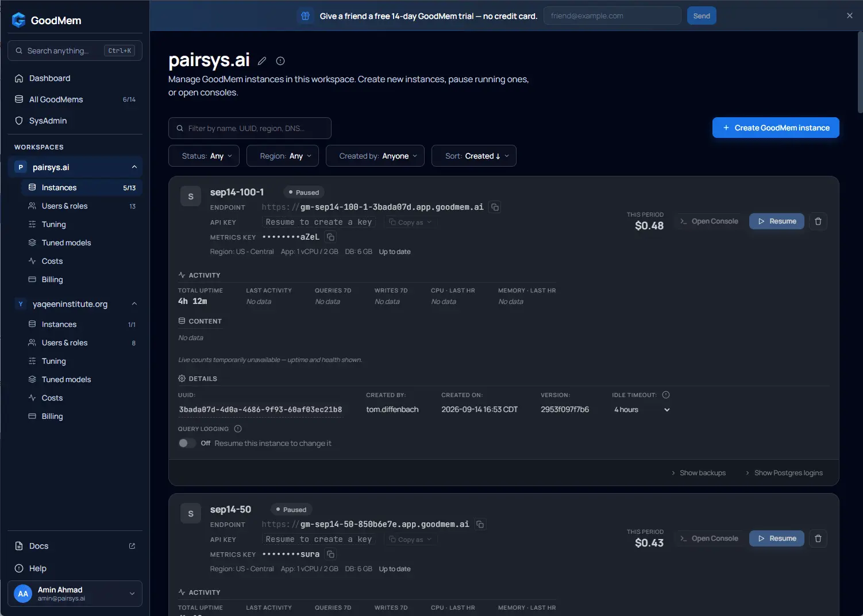Copy the sep14-50 metrics key

point(330,554)
